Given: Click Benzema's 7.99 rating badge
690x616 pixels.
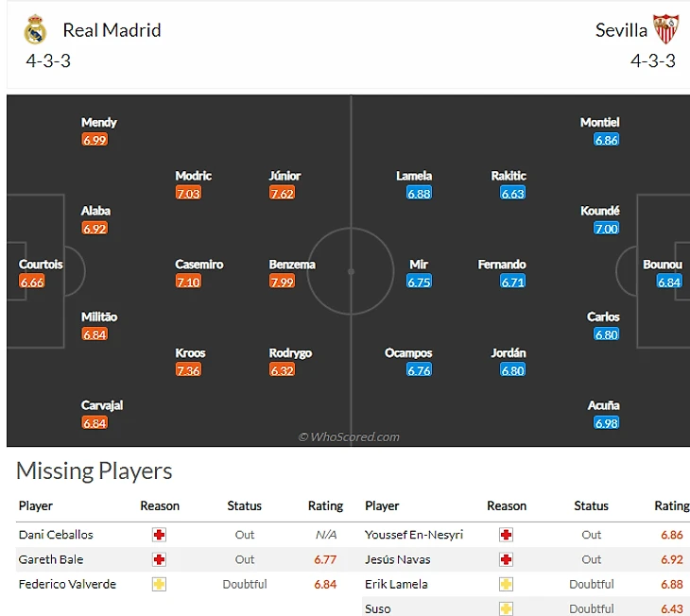Looking at the screenshot, I should coord(282,282).
